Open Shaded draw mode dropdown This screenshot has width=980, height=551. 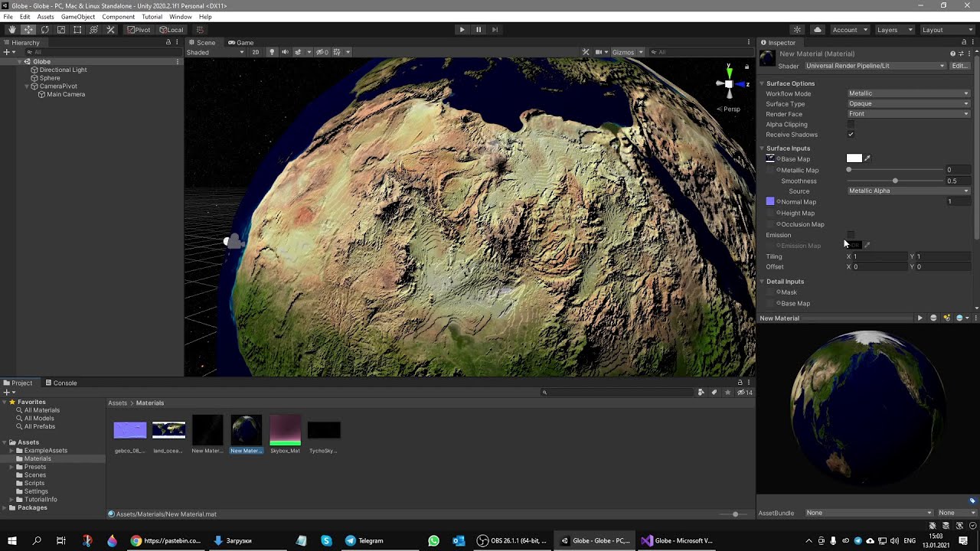215,52
